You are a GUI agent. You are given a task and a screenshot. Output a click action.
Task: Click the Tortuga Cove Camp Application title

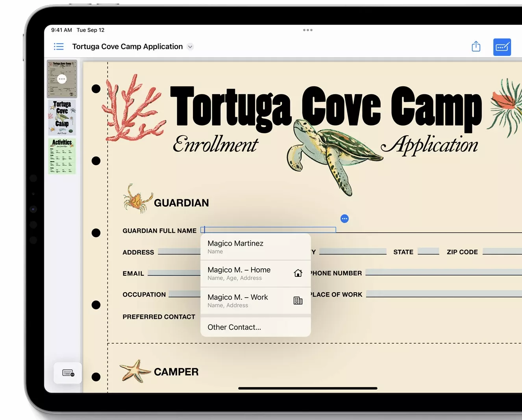click(x=128, y=47)
